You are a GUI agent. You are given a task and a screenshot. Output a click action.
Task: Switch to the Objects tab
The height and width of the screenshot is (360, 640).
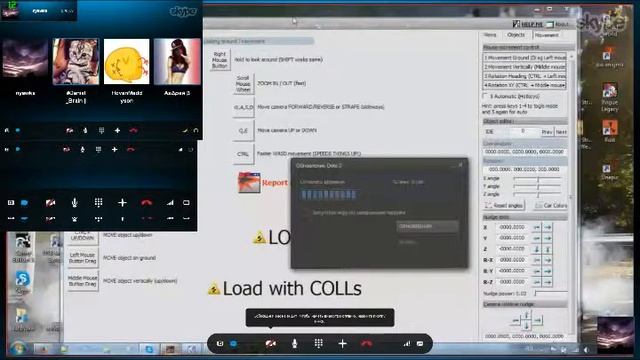click(516, 35)
